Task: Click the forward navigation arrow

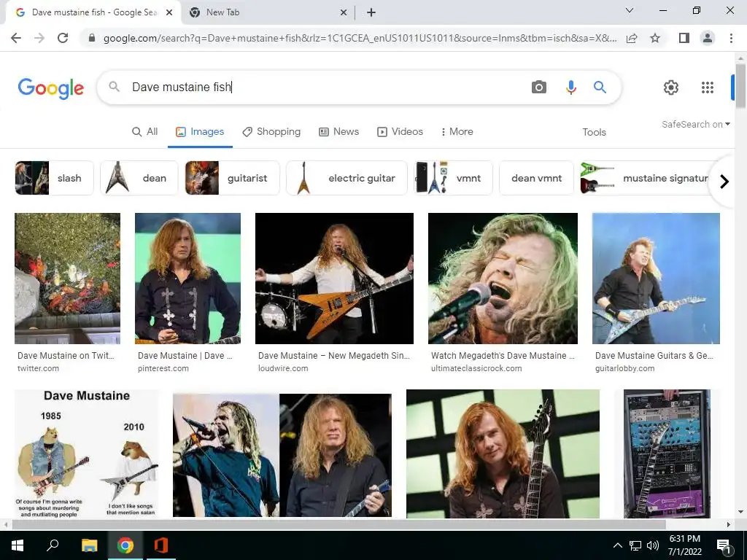Action: (x=39, y=38)
